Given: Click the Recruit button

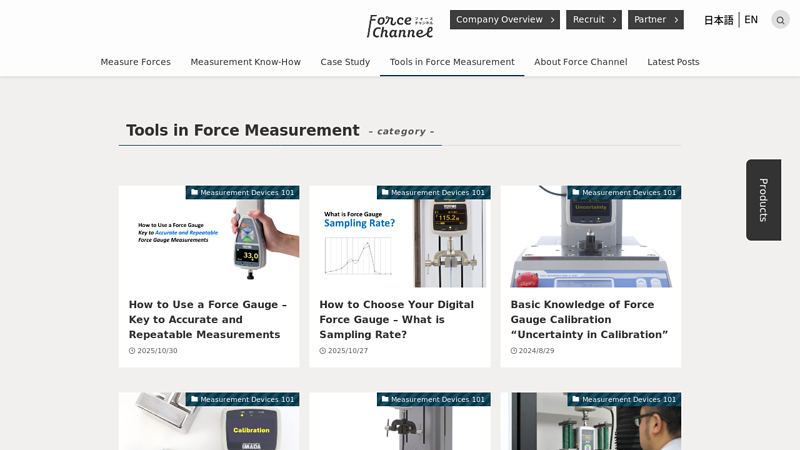Looking at the screenshot, I should click(x=594, y=19).
